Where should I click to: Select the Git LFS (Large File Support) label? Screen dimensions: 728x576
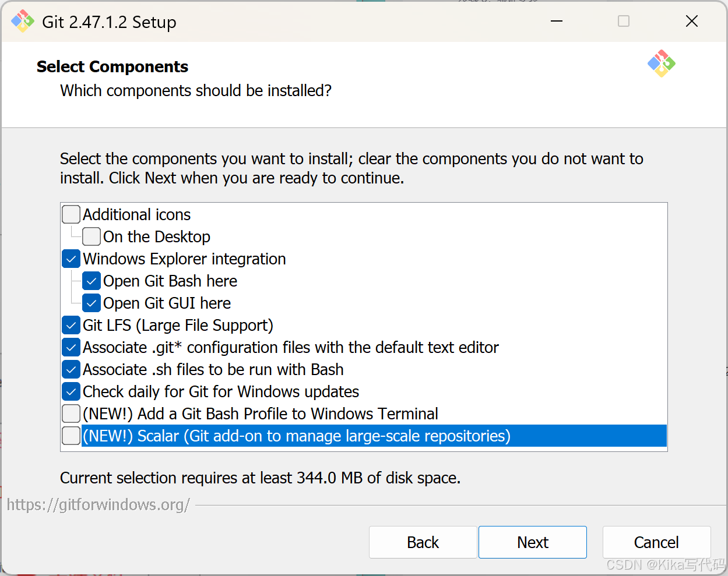[178, 325]
